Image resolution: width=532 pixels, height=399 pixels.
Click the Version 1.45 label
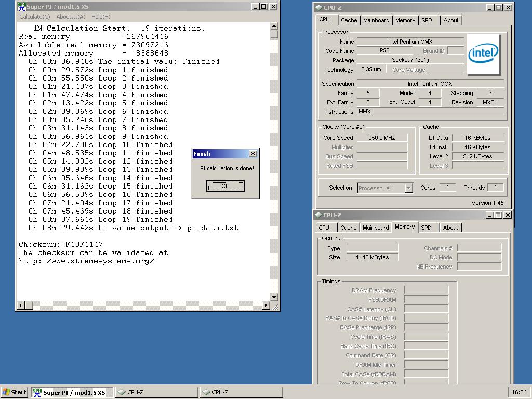tap(487, 203)
